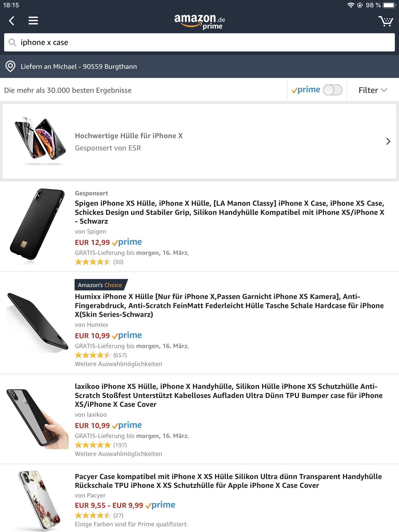Viewport: 399px width, 532px height.
Task: Open star ratings of Spigen case
Action: tap(93, 262)
